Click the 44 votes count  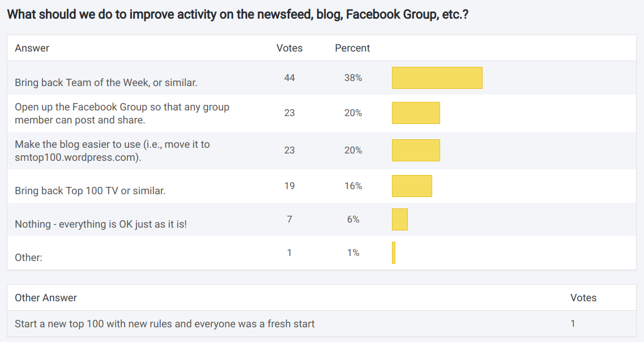(289, 78)
